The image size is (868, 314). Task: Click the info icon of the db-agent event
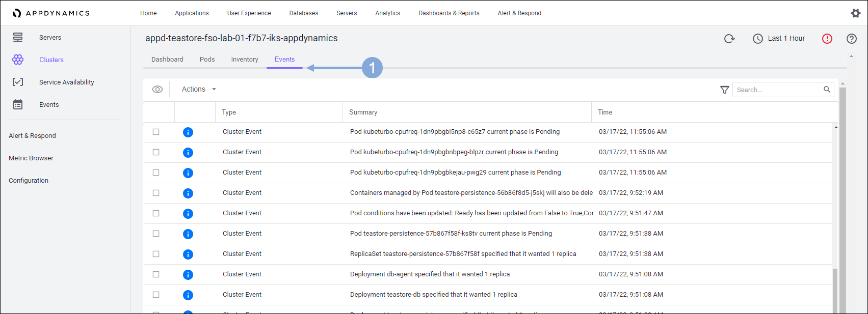[188, 275]
